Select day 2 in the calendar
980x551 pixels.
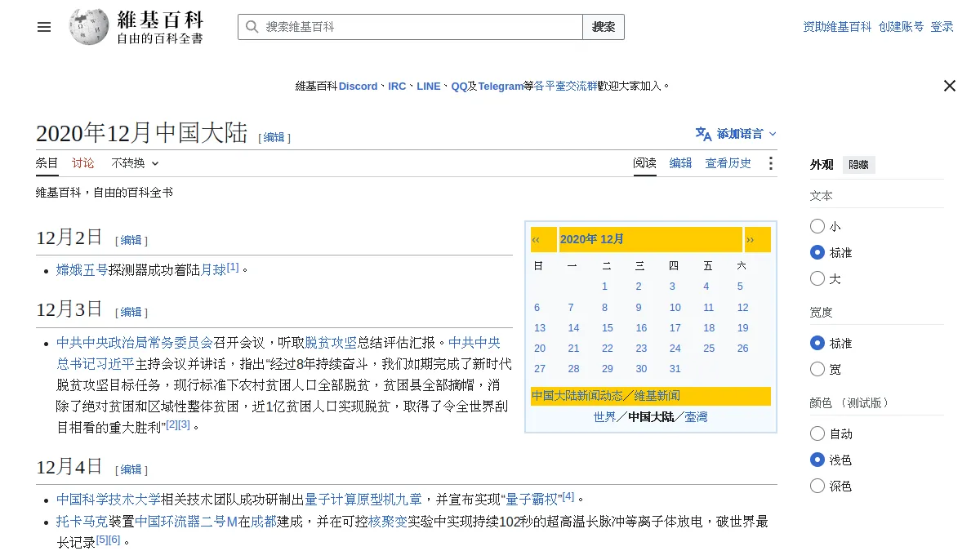pos(639,287)
